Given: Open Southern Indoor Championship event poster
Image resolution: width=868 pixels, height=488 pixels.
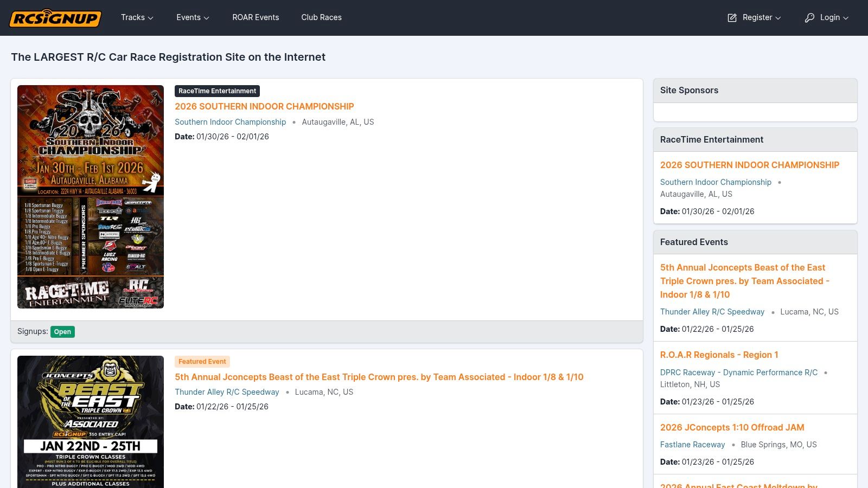Looking at the screenshot, I should tap(91, 197).
